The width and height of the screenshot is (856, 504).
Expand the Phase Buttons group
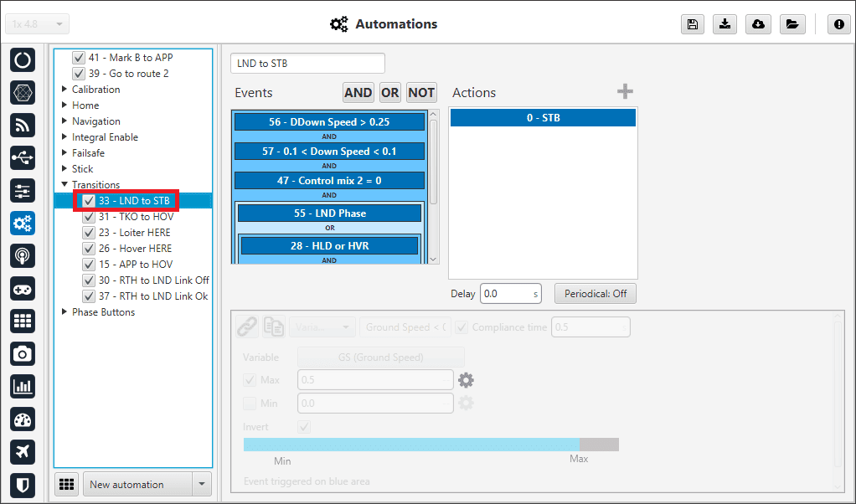tap(65, 312)
